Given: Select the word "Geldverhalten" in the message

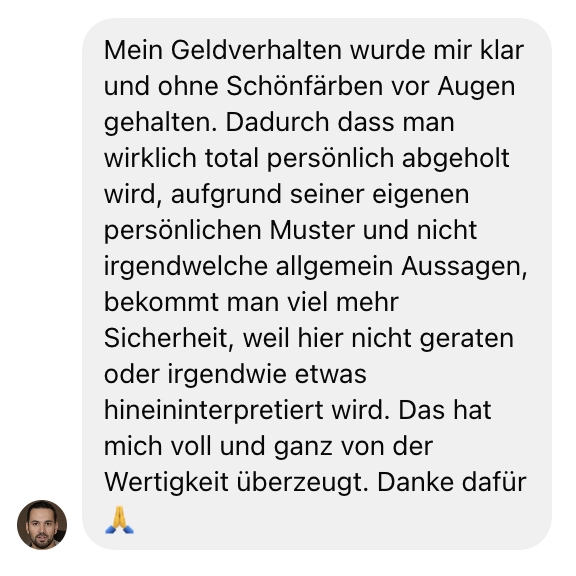Looking at the screenshot, I should pos(256,50).
